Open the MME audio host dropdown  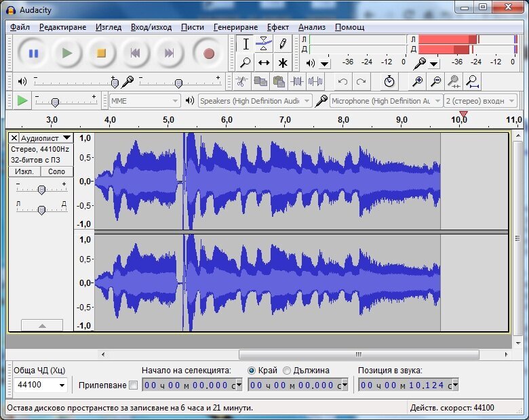pyautogui.click(x=145, y=101)
